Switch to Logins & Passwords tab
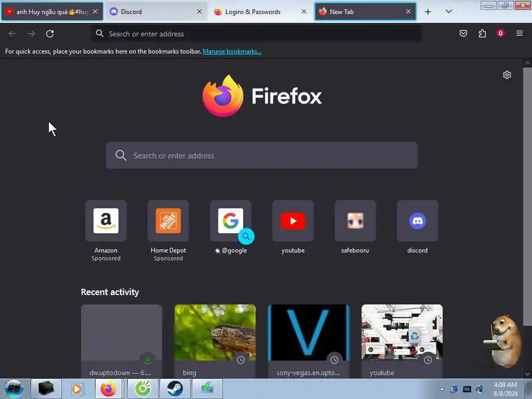The image size is (532, 399). [261, 12]
